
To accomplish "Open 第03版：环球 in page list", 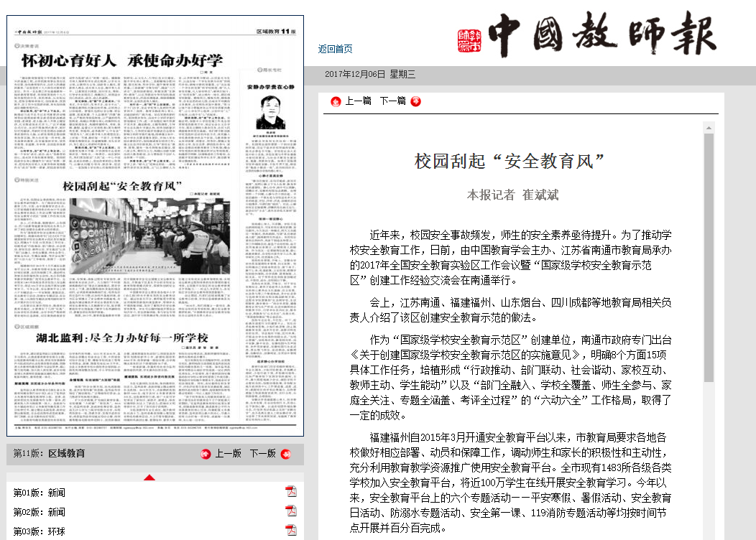I will [x=40, y=531].
